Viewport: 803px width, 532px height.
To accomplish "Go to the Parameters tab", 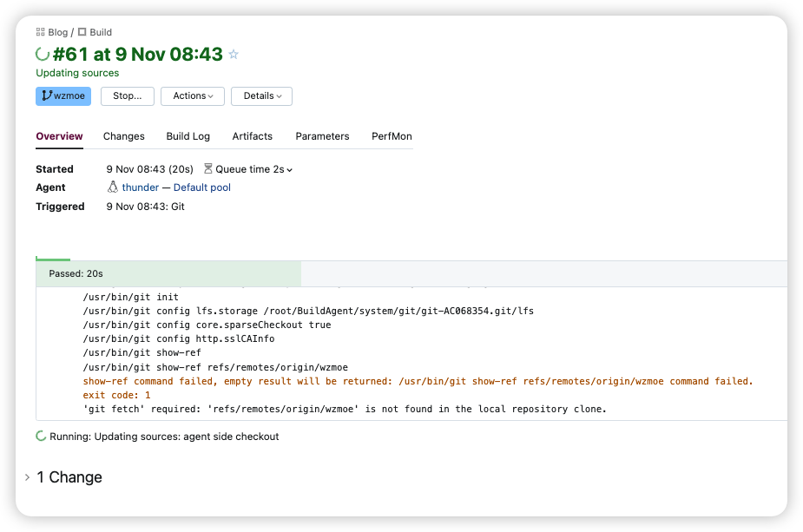I will [x=322, y=136].
